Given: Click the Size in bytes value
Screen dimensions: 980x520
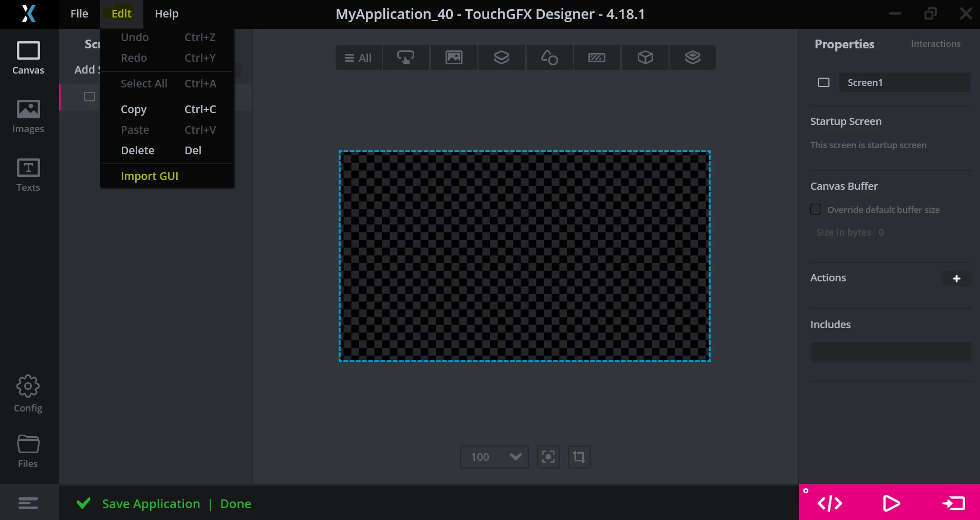Looking at the screenshot, I should pyautogui.click(x=881, y=232).
